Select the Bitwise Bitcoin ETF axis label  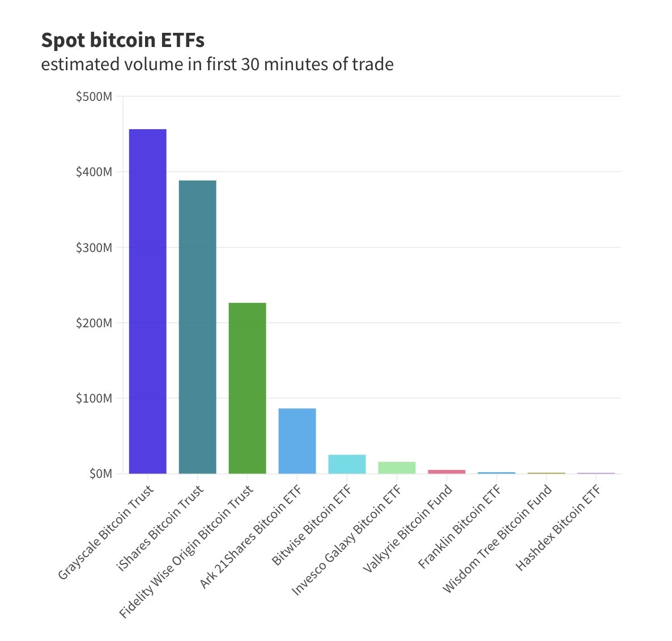point(312,525)
